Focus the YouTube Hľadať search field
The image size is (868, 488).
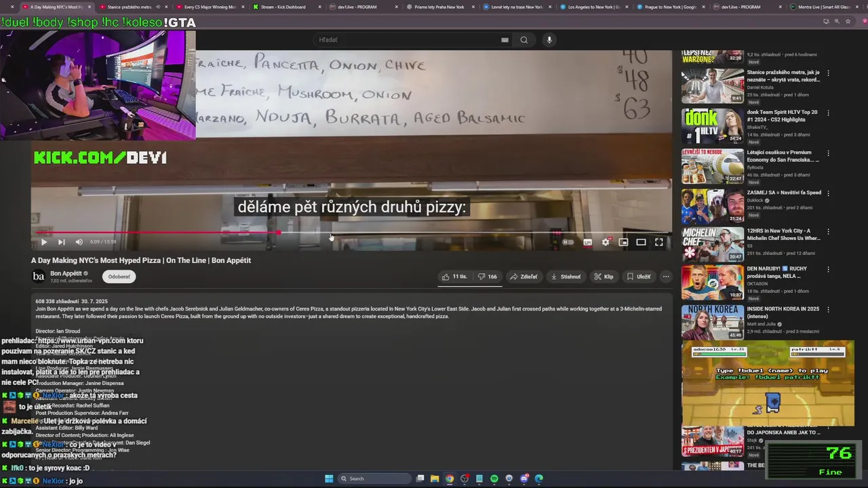point(407,40)
